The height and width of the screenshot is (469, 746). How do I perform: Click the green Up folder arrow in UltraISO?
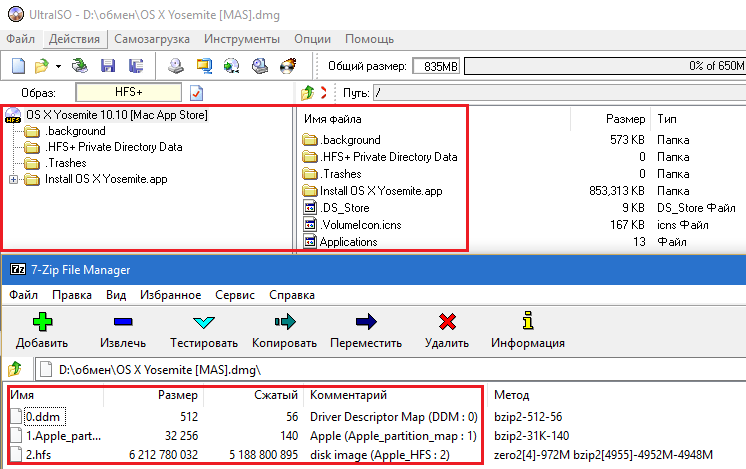pyautogui.click(x=308, y=93)
